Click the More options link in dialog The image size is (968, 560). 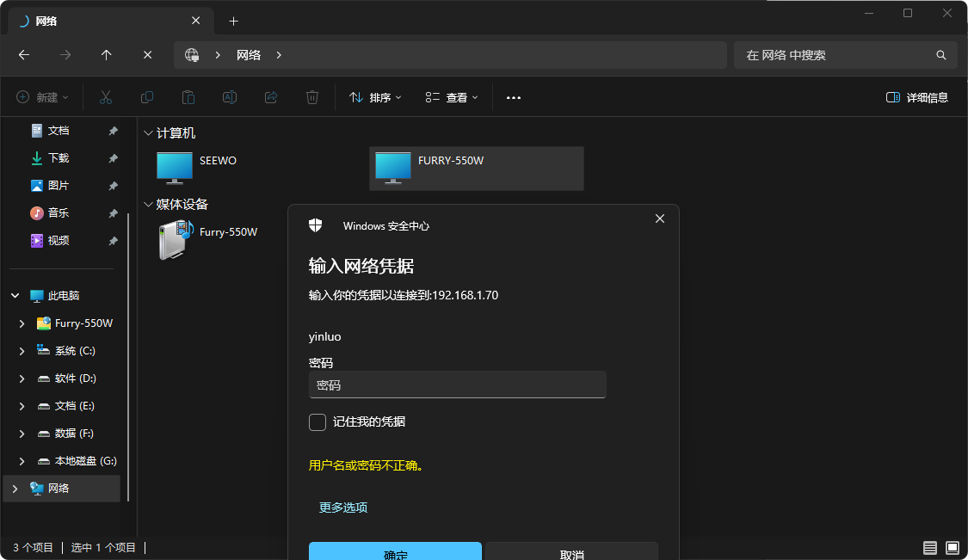coord(343,508)
